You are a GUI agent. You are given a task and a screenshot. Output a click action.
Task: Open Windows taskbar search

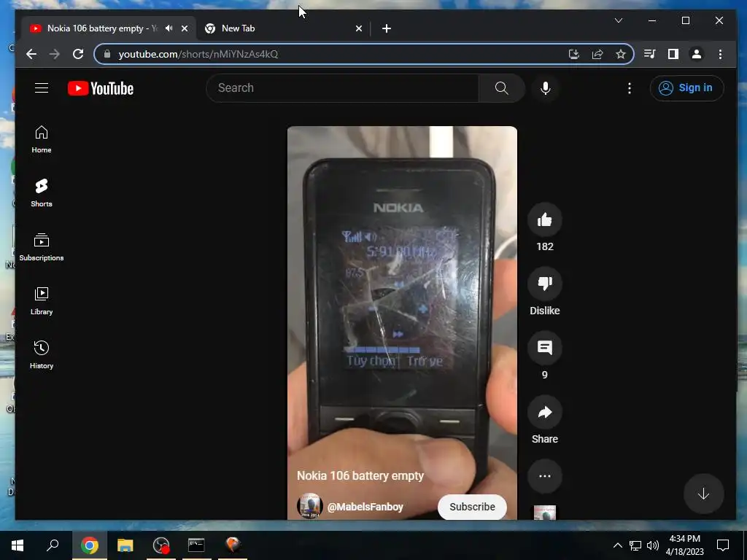pos(53,545)
